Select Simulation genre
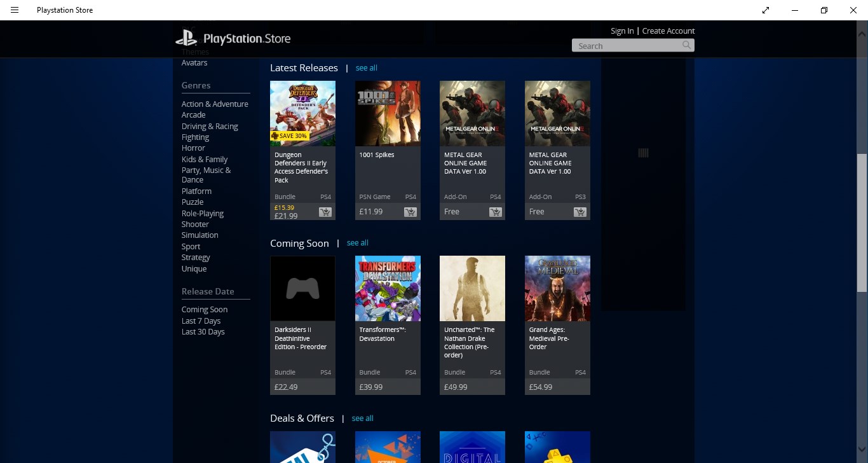868x463 pixels. point(200,235)
